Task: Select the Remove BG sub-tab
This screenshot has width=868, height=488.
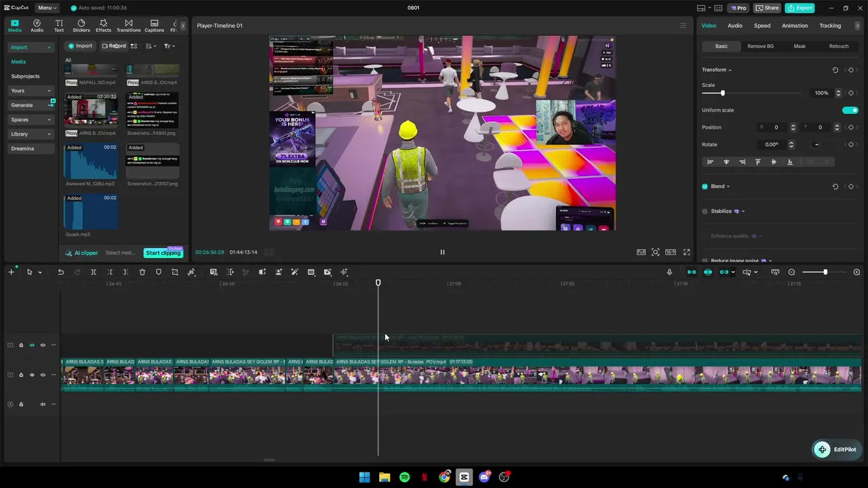Action: (760, 46)
